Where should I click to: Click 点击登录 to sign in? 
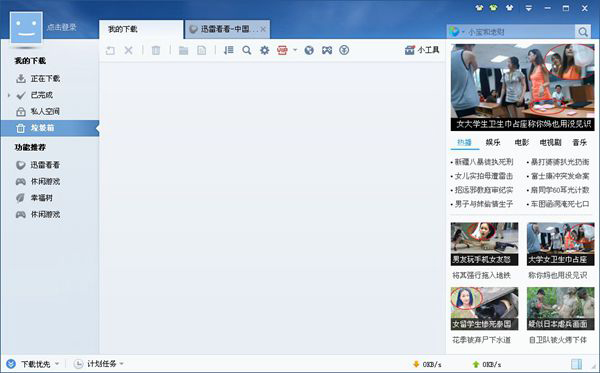tap(62, 27)
